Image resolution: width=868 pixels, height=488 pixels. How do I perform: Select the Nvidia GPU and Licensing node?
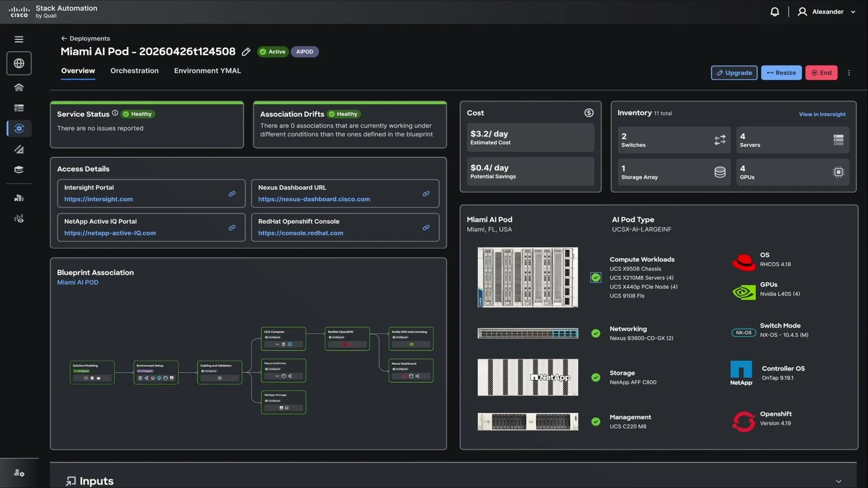411,339
